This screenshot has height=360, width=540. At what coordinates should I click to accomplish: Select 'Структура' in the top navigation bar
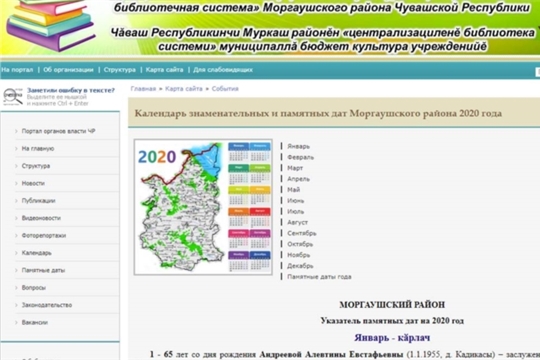click(x=120, y=70)
